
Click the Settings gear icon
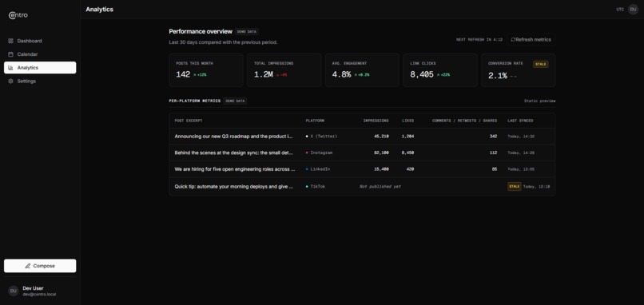(x=10, y=81)
